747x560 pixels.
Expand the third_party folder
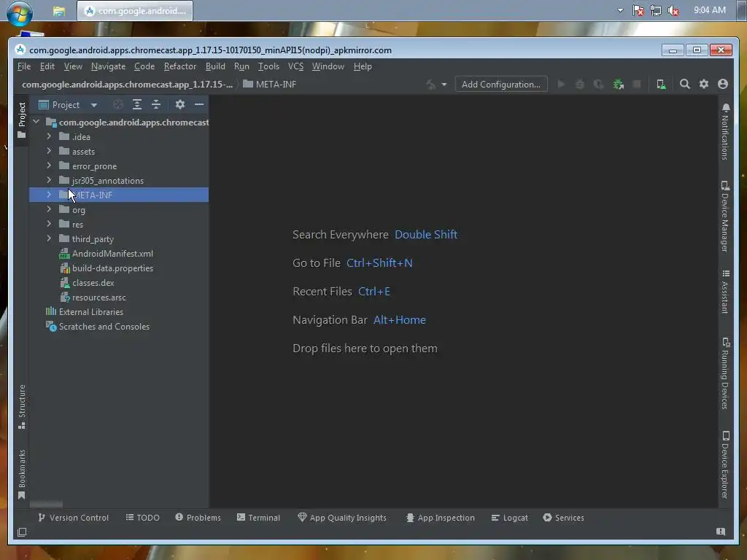[x=49, y=238]
